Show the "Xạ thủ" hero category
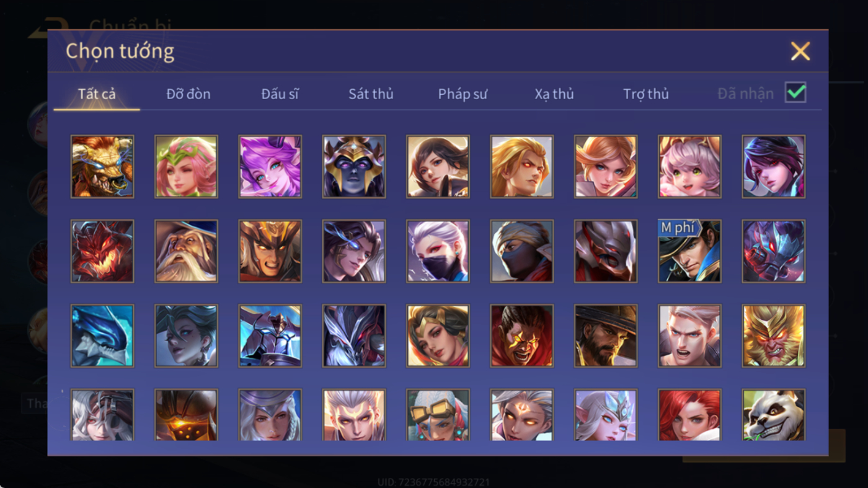 tap(554, 94)
